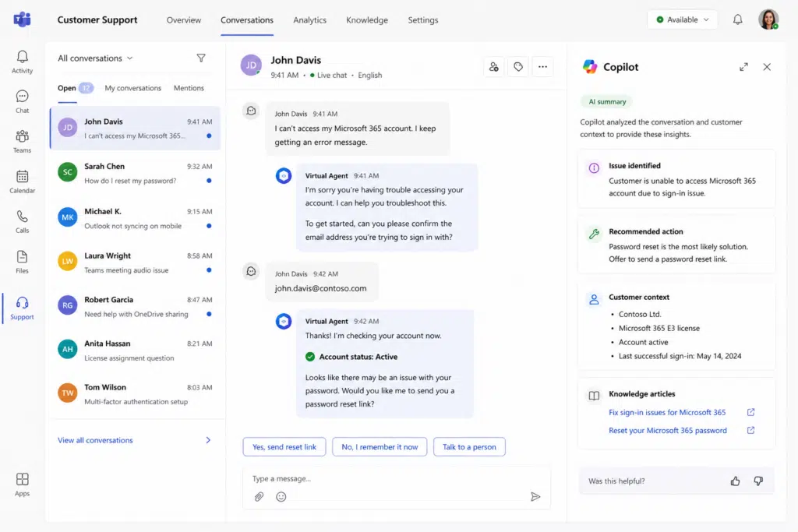The image size is (798, 532).
Task: Add participant to John Davis chat
Action: pos(493,67)
